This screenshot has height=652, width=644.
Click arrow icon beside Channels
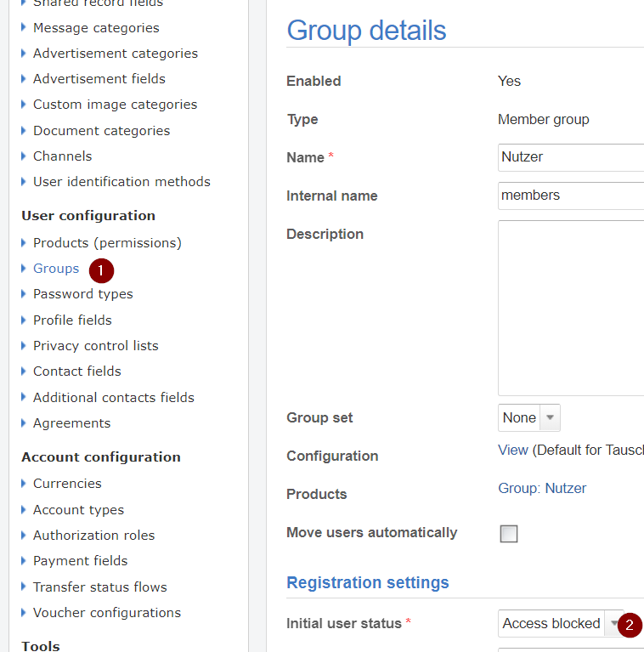click(x=24, y=156)
